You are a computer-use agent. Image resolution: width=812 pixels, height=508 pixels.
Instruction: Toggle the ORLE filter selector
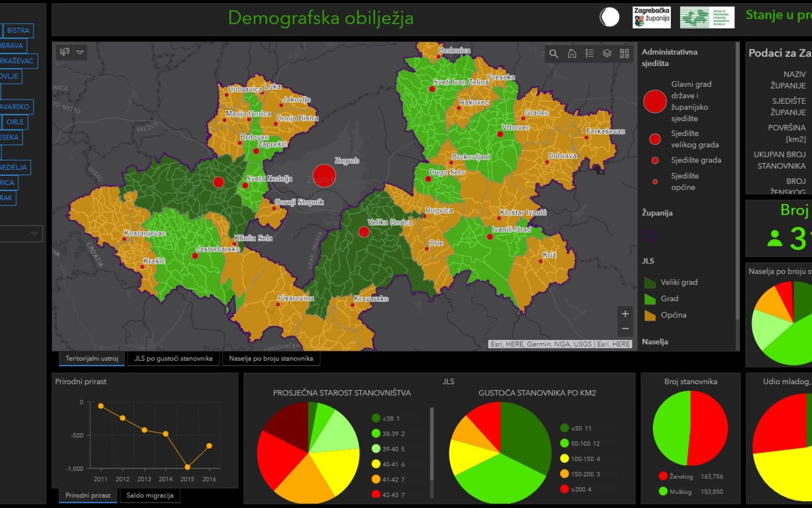point(15,122)
